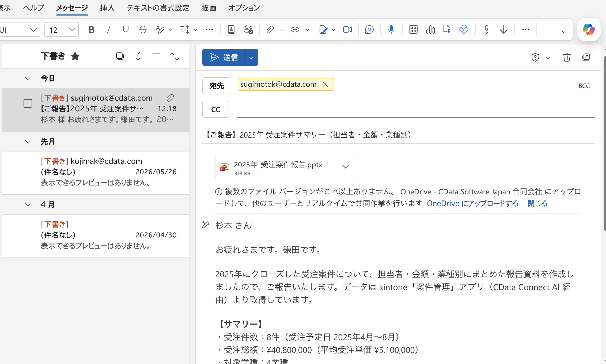Pop out the message to new window
The height and width of the screenshot is (364, 606).
click(586, 57)
